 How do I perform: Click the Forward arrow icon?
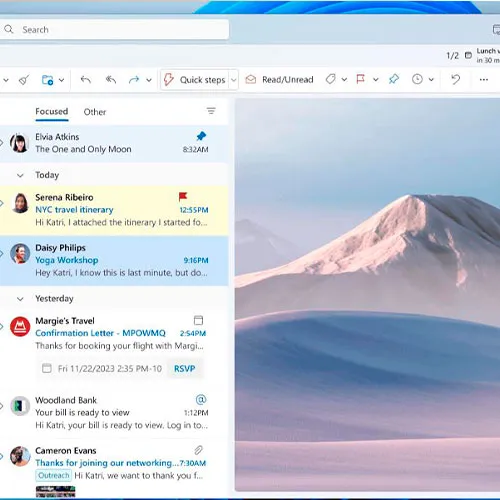tap(134, 80)
